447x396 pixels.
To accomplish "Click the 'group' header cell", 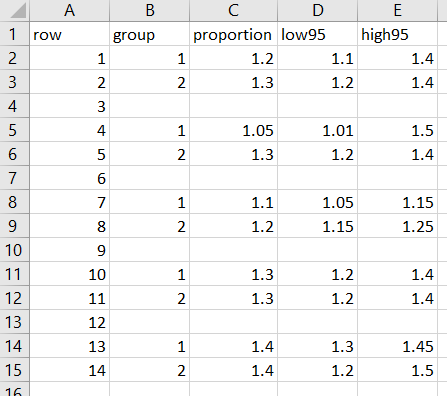I will pos(150,34).
